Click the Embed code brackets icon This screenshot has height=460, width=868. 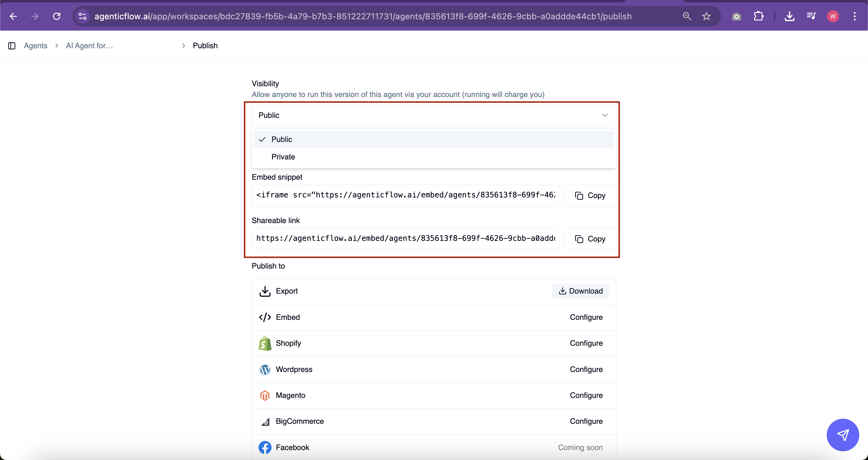point(265,317)
